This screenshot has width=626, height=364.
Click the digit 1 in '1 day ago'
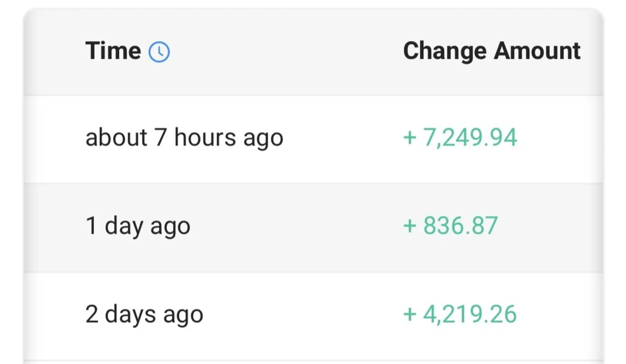click(x=91, y=226)
